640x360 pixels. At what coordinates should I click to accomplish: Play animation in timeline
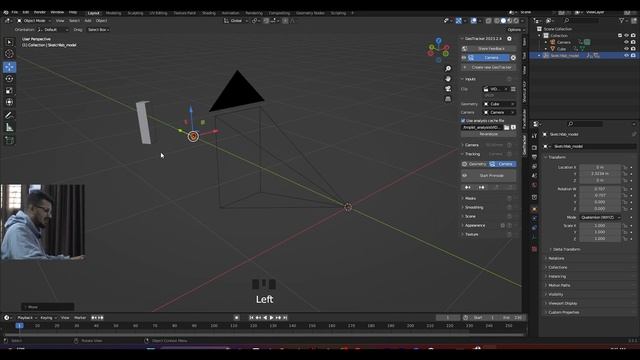pyautogui.click(x=272, y=318)
